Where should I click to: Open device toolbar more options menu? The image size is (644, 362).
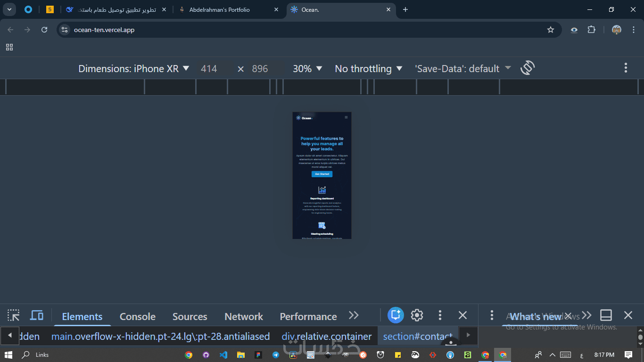click(x=626, y=68)
